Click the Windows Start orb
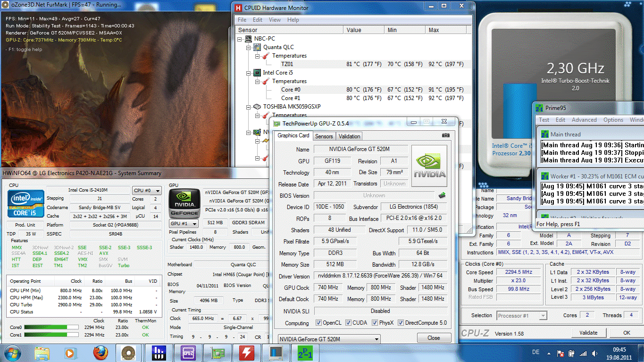The width and height of the screenshot is (644, 362). 12,353
